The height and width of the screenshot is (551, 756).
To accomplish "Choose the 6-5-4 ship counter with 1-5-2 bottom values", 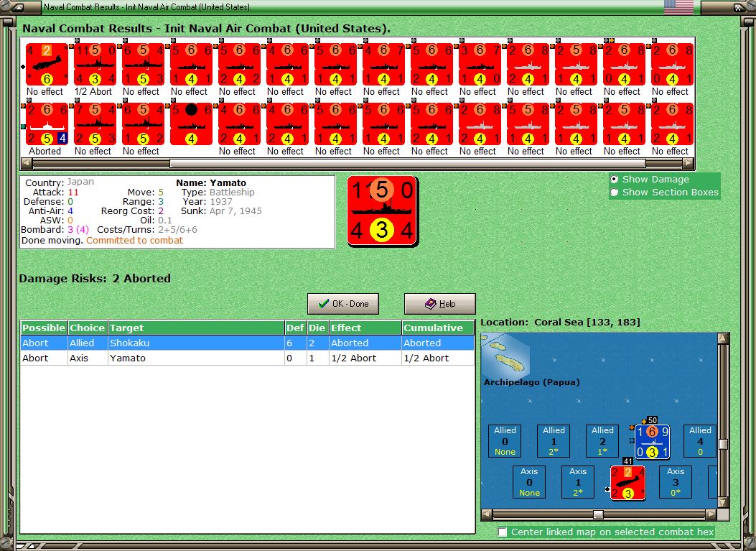I will coord(143,124).
